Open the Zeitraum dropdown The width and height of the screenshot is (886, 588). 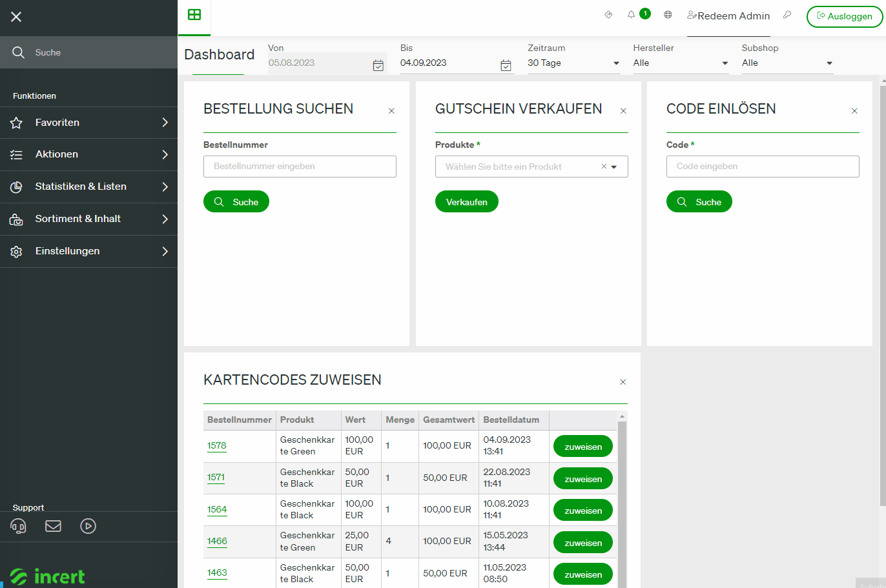[x=574, y=63]
